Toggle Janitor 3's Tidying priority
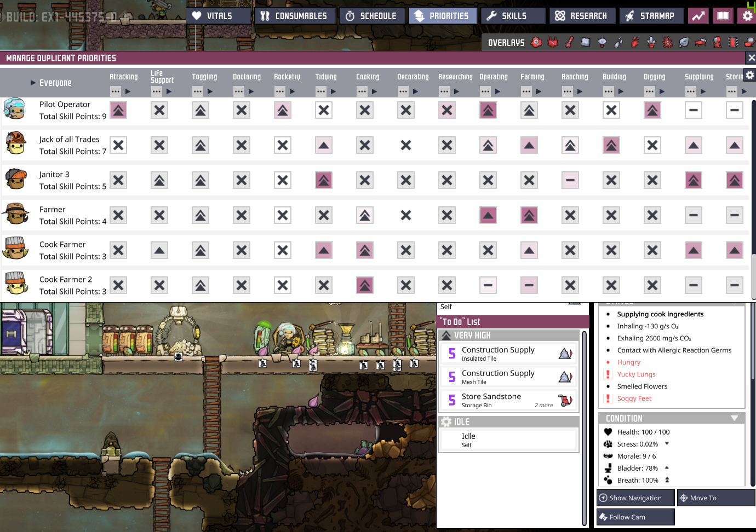 pyautogui.click(x=324, y=181)
